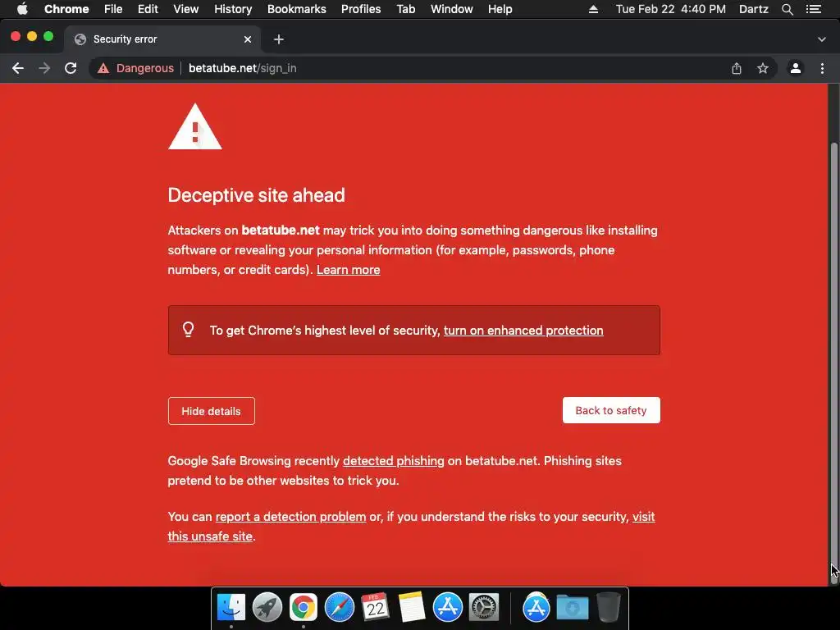Open the Window menu
Viewport: 840px width, 630px height.
(x=452, y=9)
